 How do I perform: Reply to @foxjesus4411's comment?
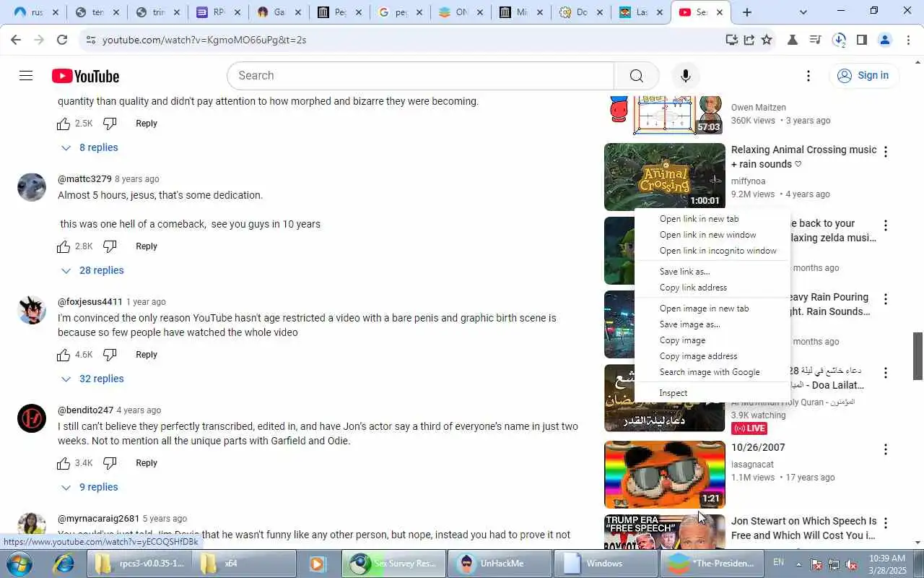coord(147,355)
